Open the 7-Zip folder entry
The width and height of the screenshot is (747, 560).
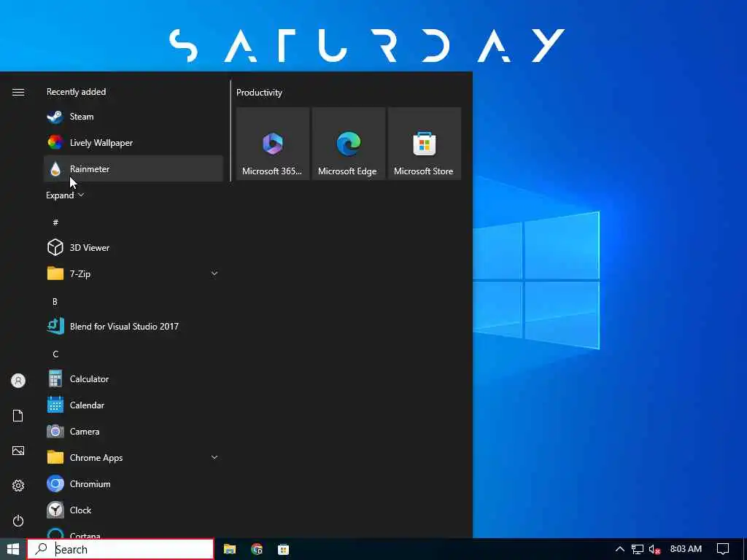click(x=133, y=274)
